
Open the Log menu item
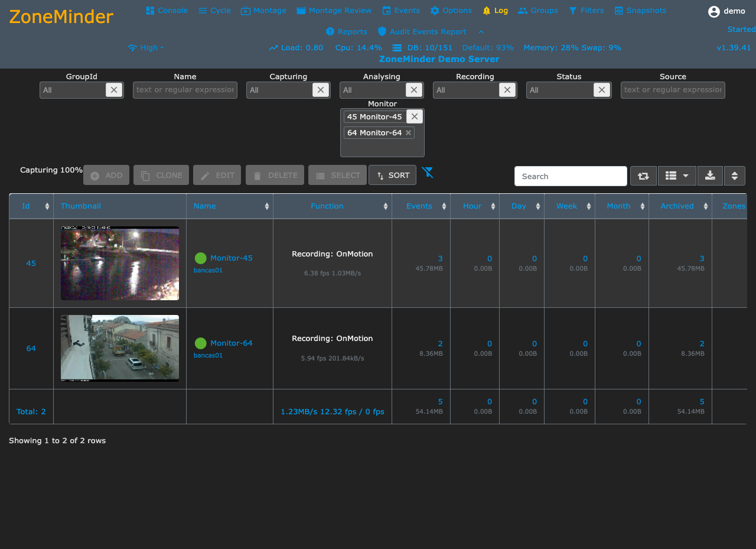pos(495,11)
